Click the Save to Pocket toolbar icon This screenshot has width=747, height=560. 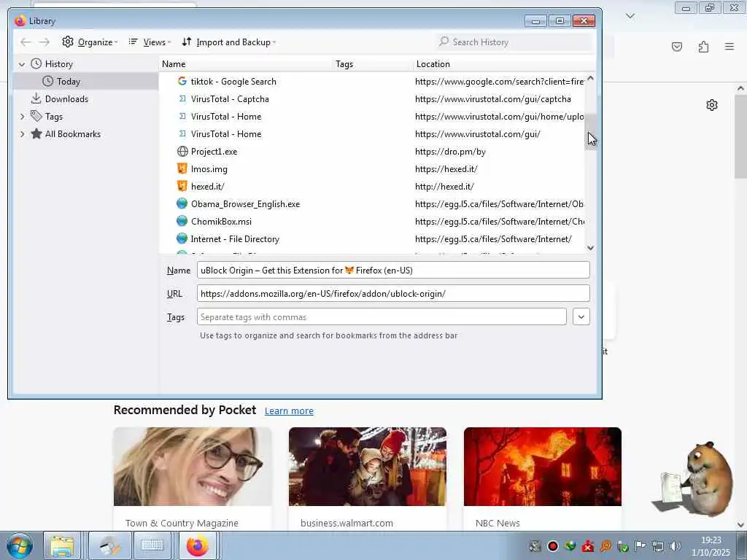coord(677,47)
